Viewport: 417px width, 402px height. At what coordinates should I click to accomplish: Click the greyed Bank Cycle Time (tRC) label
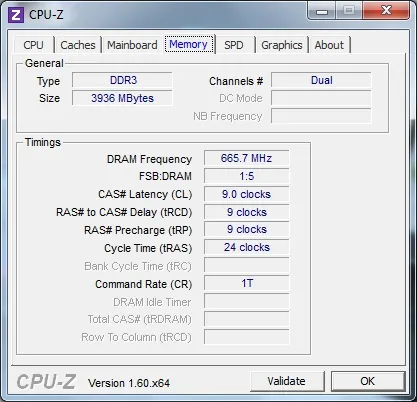click(x=138, y=266)
